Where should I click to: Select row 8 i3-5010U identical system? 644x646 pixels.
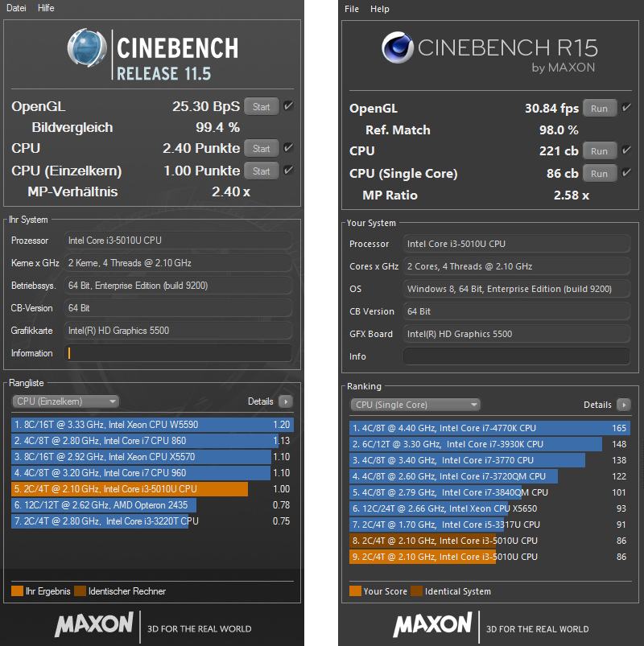tap(489, 541)
